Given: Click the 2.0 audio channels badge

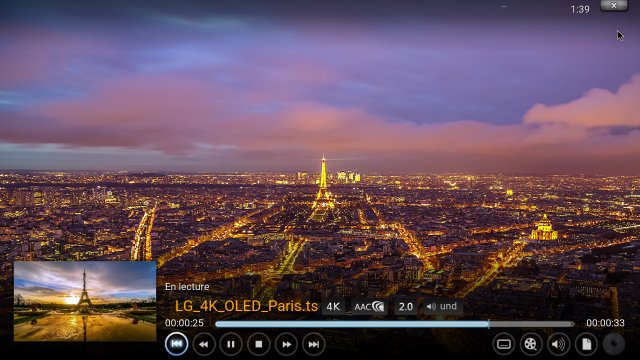Looking at the screenshot, I should (x=406, y=307).
